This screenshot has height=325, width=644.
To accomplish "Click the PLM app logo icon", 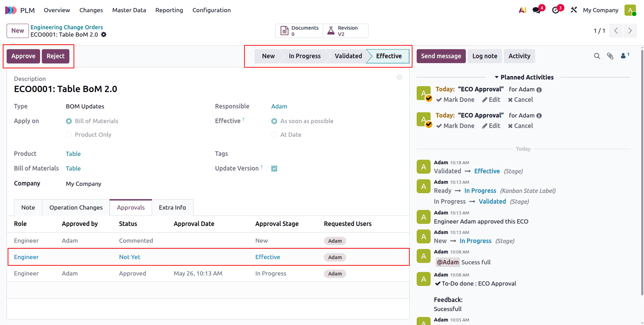I will coord(11,10).
